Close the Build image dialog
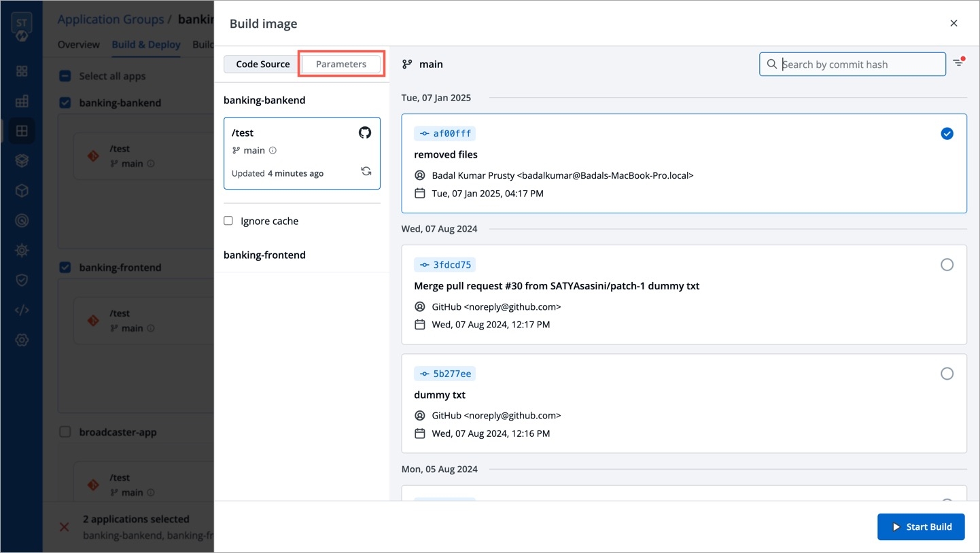980x553 pixels. (953, 23)
